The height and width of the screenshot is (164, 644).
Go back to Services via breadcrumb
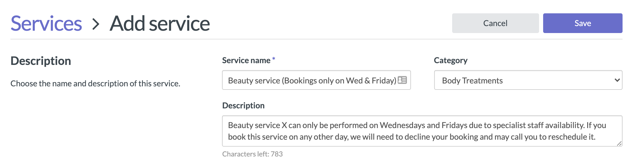tap(46, 23)
